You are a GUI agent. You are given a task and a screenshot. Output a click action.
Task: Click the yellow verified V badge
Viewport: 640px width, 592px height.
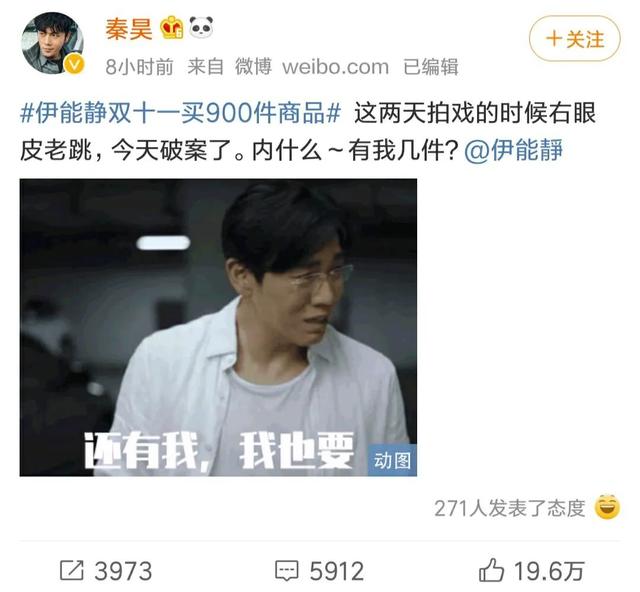tap(74, 64)
